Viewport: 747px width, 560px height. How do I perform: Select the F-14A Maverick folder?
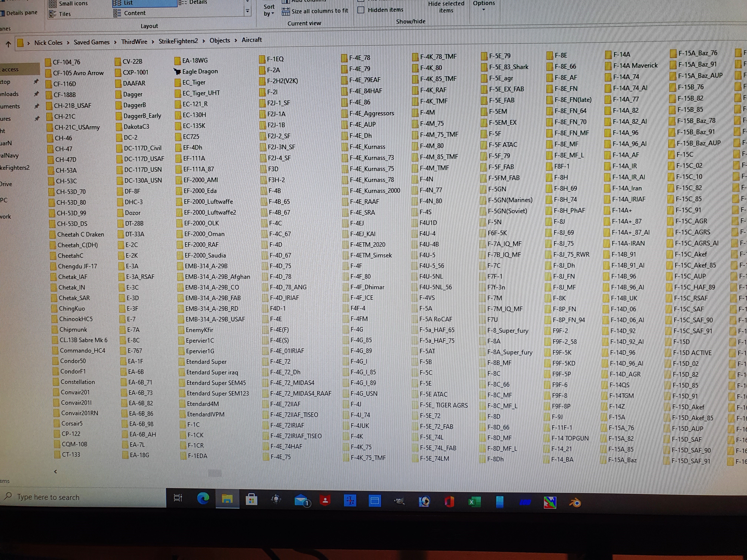pos(632,66)
